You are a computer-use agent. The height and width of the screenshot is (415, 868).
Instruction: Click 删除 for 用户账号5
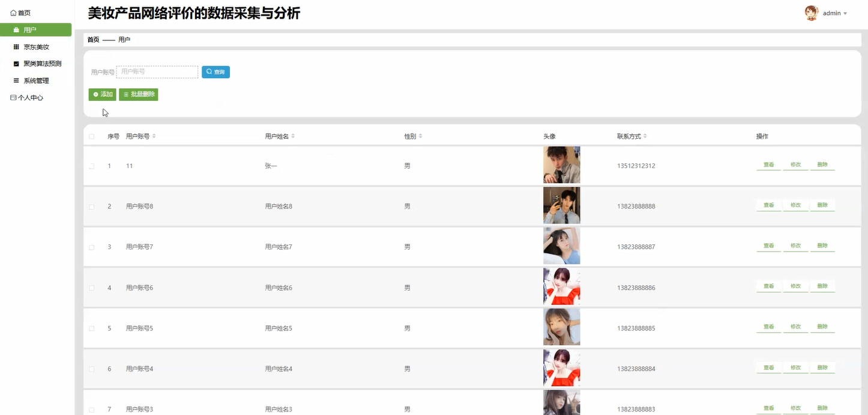[822, 327]
